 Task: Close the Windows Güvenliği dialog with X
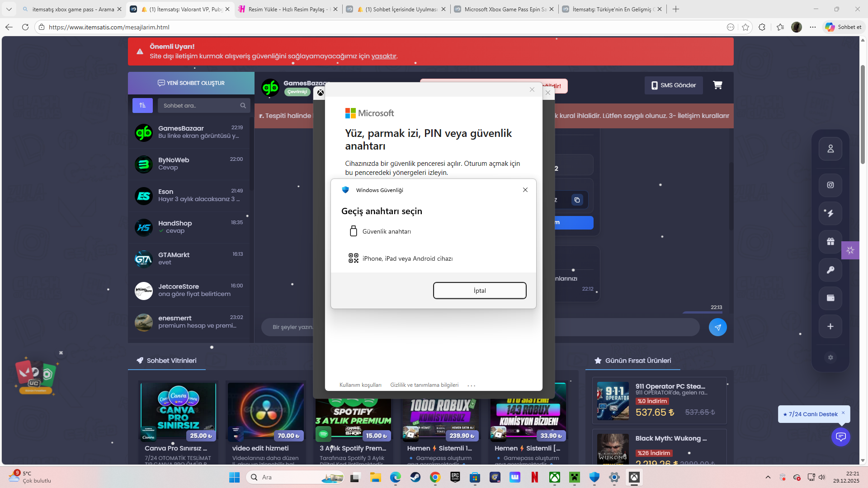pyautogui.click(x=525, y=190)
